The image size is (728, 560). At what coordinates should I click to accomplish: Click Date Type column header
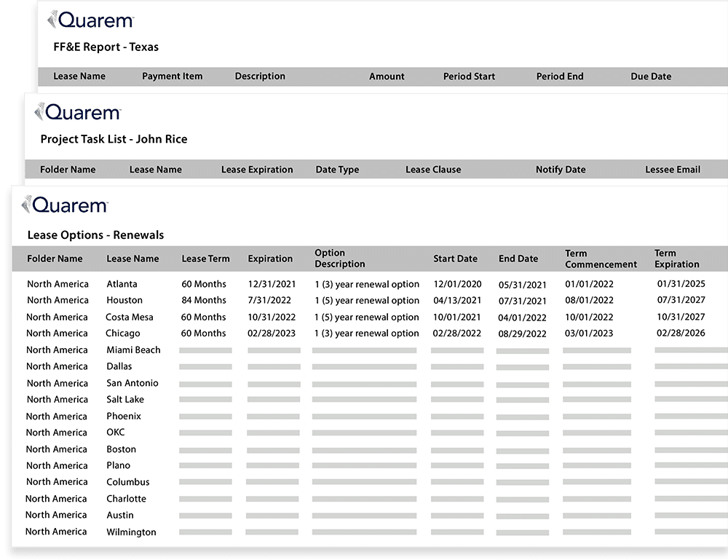tap(337, 170)
